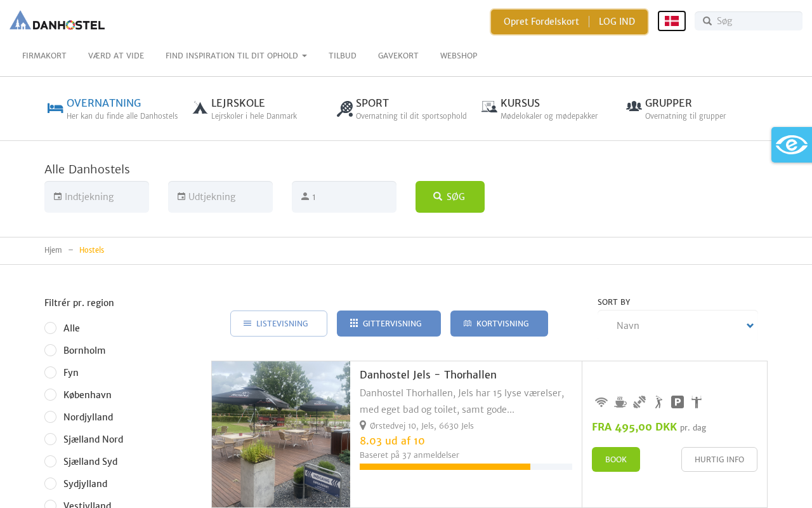Click the golf amenity icon

[x=658, y=402]
